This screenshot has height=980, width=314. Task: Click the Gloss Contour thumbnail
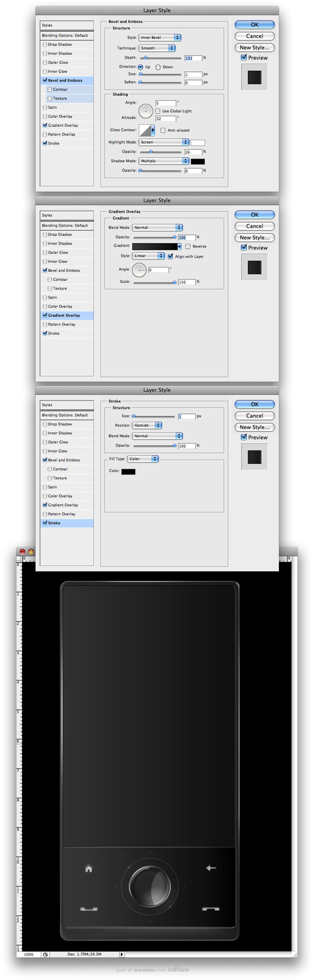pos(145,130)
